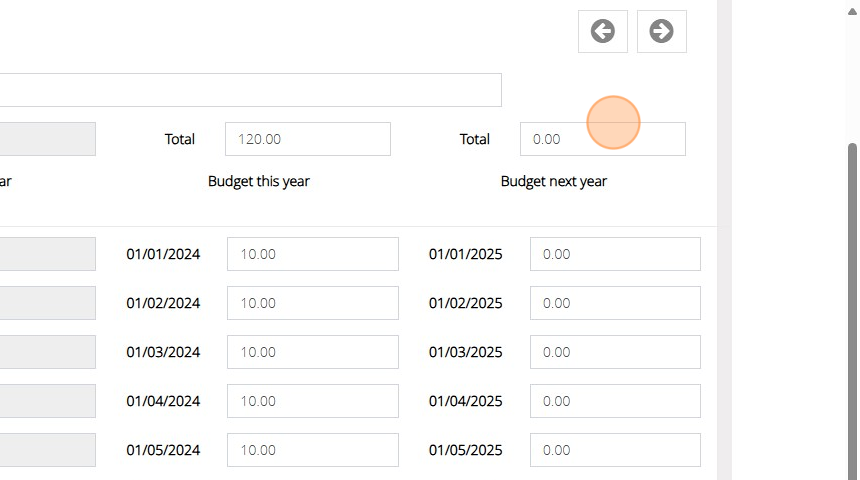Viewport: 860px width, 480px height.
Task: Click the previous record left arrow icon
Action: (x=602, y=32)
